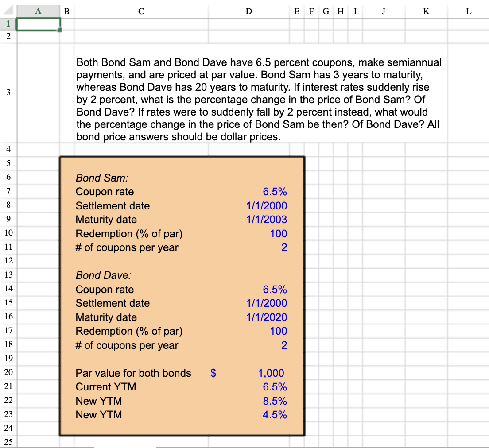The image size is (489, 448).
Task: Click the 'New YTM' label beside 4.5%
Action: (x=99, y=415)
